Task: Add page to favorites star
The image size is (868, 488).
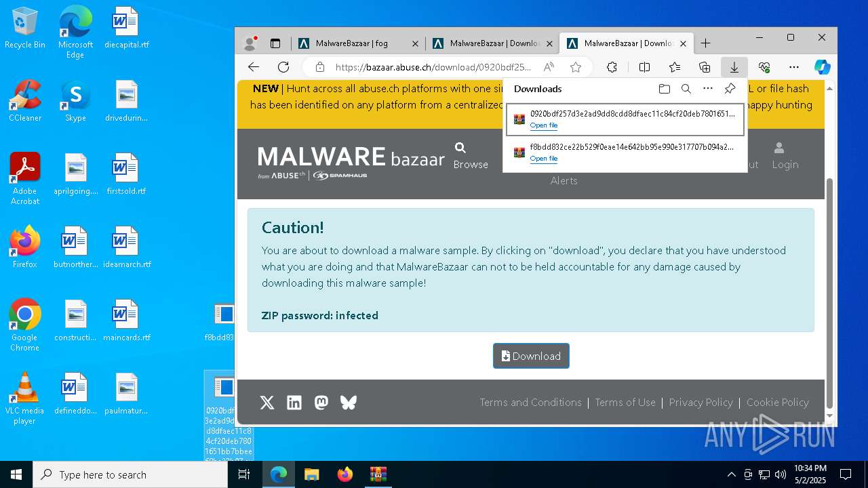Action: (x=576, y=67)
